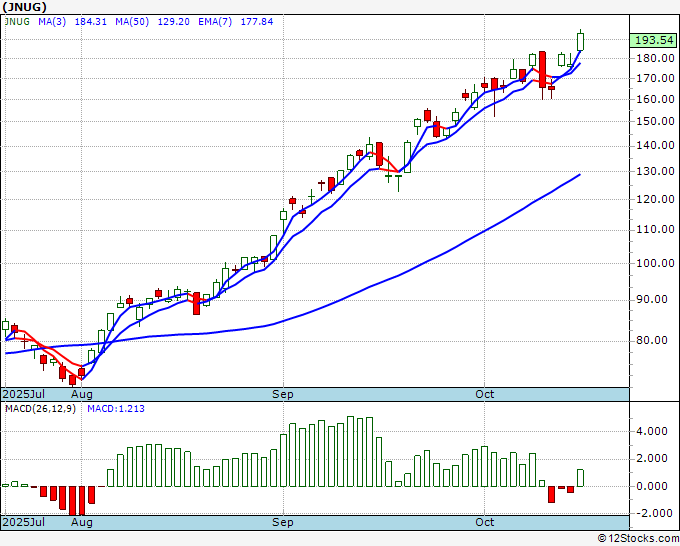
Task: Click the end of the MA(50) line
Action: 579,174
